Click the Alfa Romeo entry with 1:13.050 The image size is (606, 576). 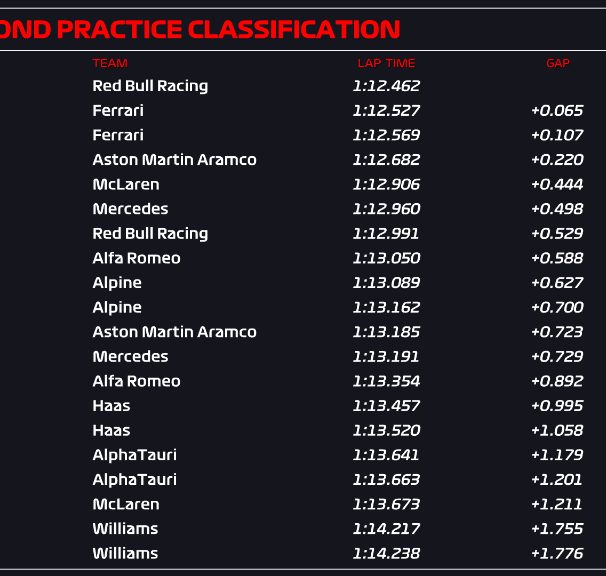click(136, 258)
